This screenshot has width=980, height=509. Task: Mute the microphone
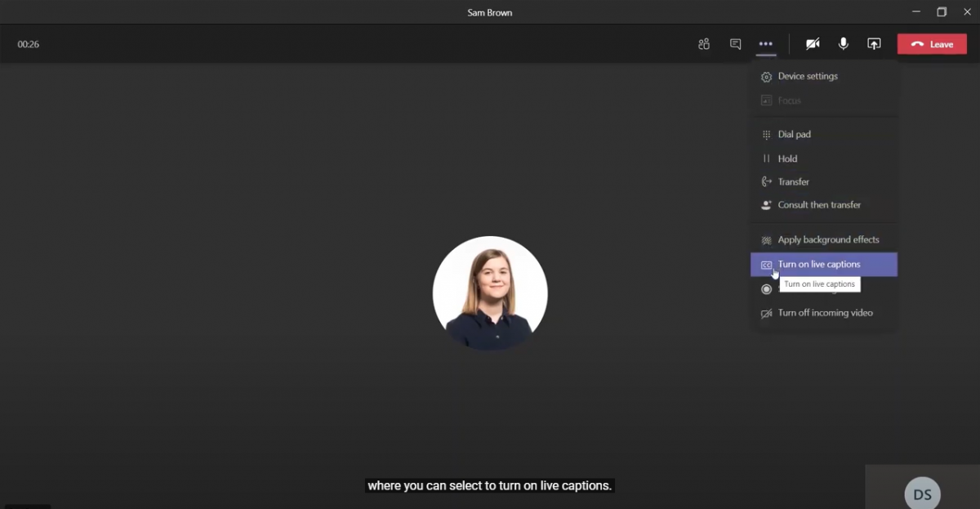pyautogui.click(x=843, y=44)
